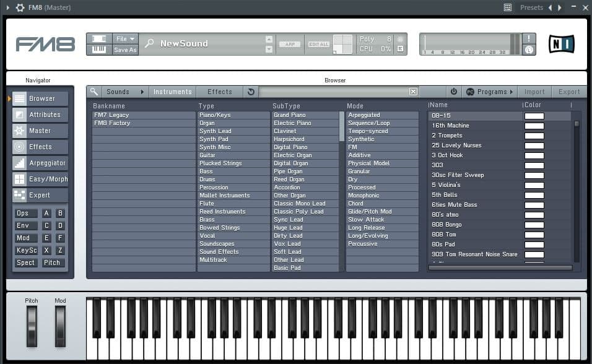
Task: Select operator E button
Action: click(x=46, y=238)
